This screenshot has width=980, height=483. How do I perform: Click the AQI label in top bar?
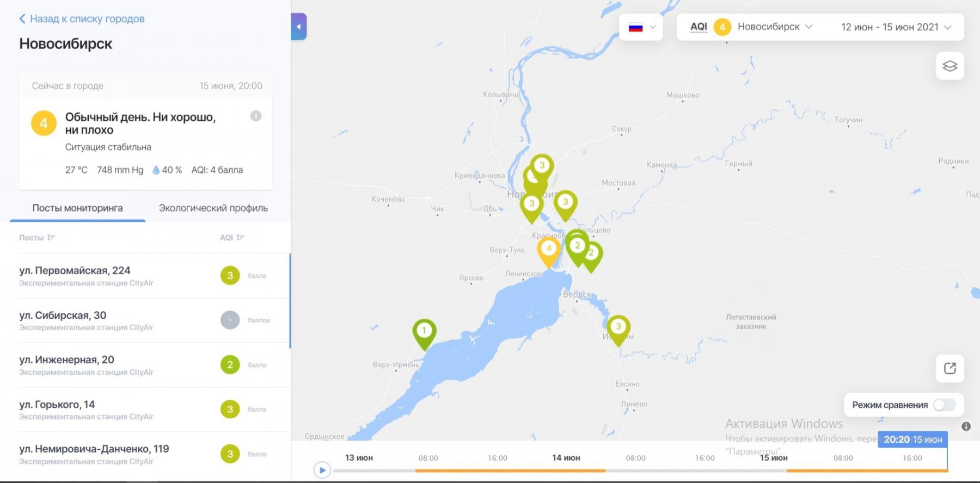(699, 27)
